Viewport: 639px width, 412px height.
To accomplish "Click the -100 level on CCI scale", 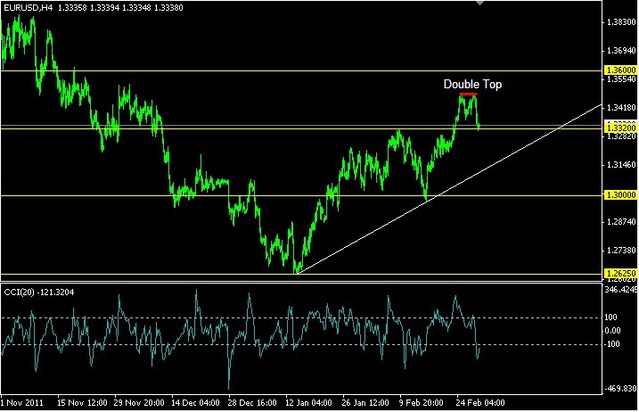I will point(614,345).
